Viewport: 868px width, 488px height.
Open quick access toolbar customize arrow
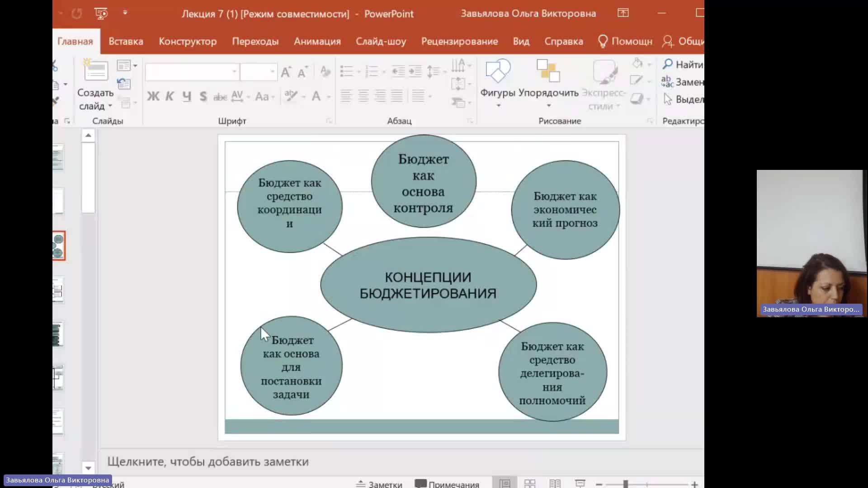coord(125,13)
